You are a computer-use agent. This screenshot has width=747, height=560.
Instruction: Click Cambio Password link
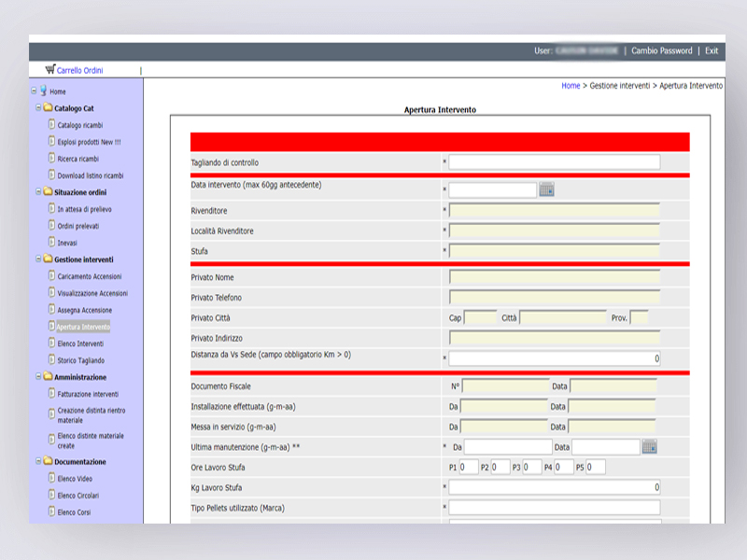pyautogui.click(x=662, y=50)
